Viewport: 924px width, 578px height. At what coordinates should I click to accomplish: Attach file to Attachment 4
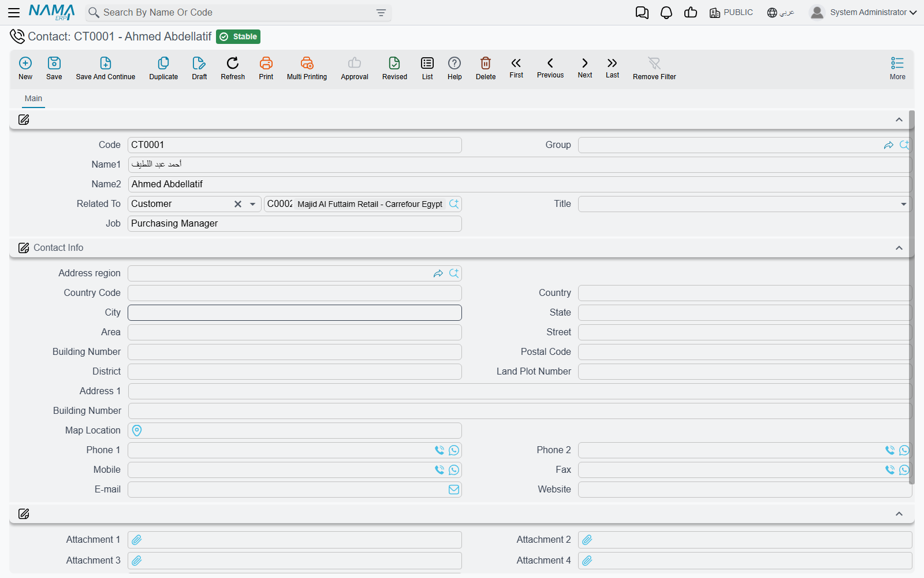point(587,561)
